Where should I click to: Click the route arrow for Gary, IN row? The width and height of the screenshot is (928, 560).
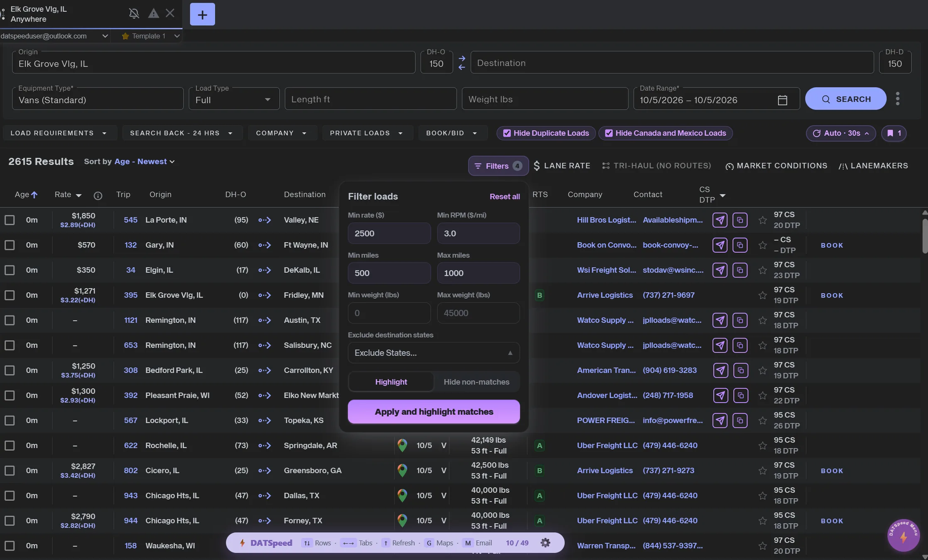[265, 245]
